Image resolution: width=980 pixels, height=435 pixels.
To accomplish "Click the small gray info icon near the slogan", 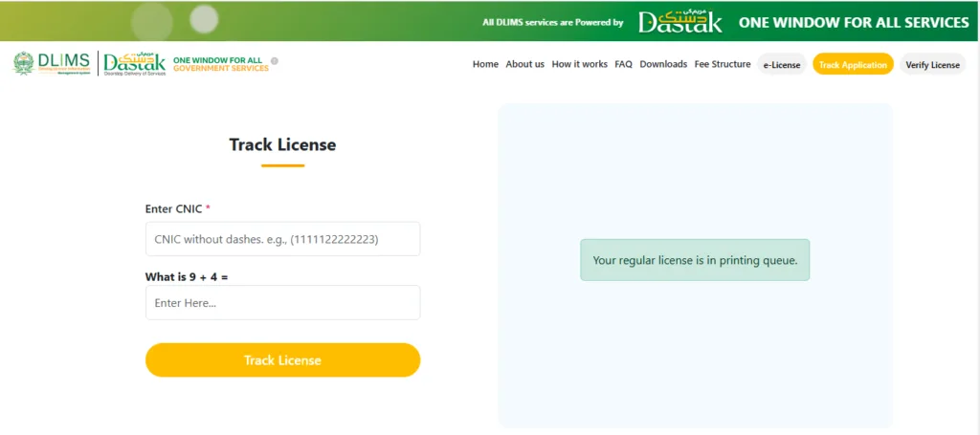I will coord(275,61).
